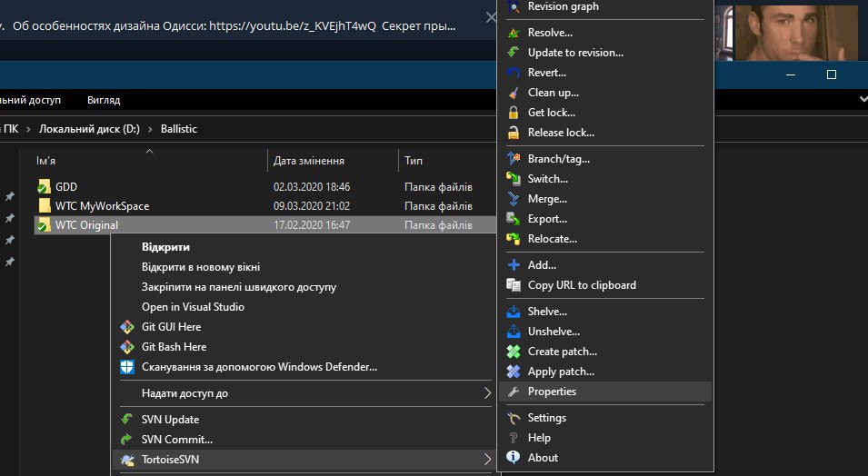Image resolution: width=868 pixels, height=476 pixels.
Task: Click the Git GUI Here icon
Action: tap(127, 327)
